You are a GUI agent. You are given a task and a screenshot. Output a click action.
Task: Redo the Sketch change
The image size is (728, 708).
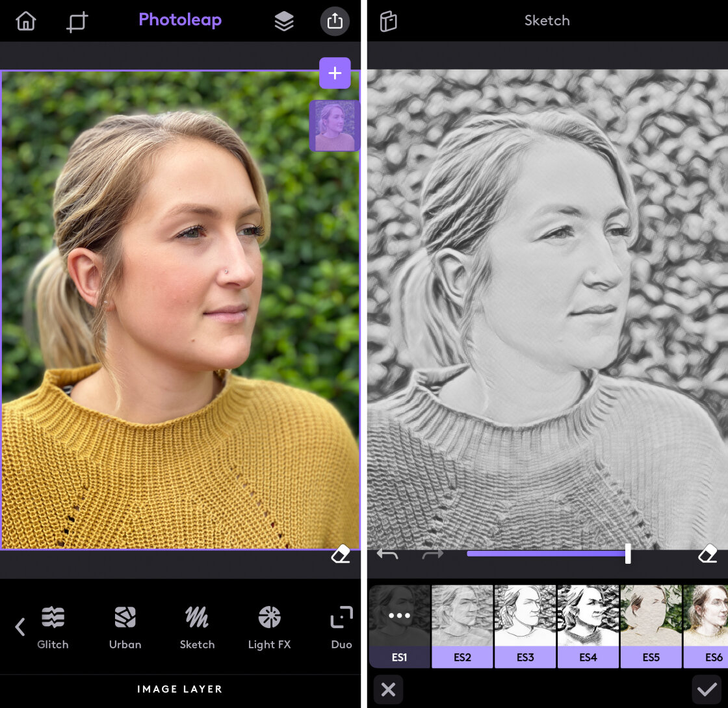click(x=433, y=554)
